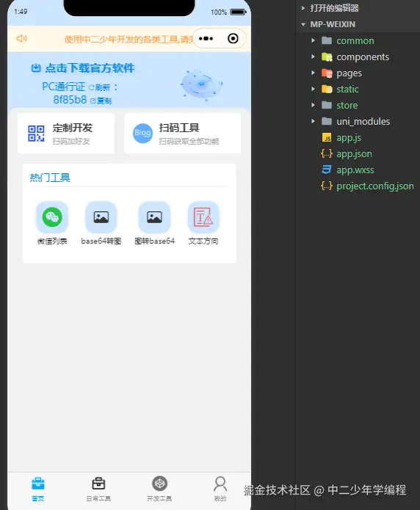Click the braces icon of app.json

click(327, 153)
